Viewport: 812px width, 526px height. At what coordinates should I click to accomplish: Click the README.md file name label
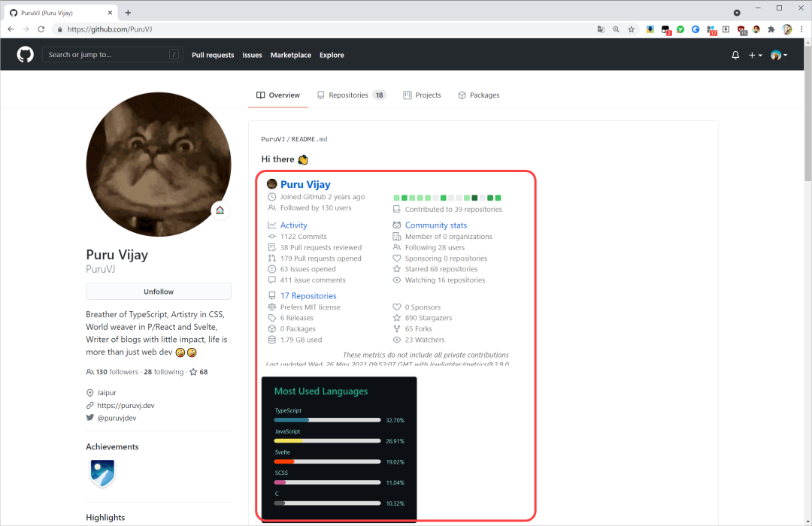[309, 139]
